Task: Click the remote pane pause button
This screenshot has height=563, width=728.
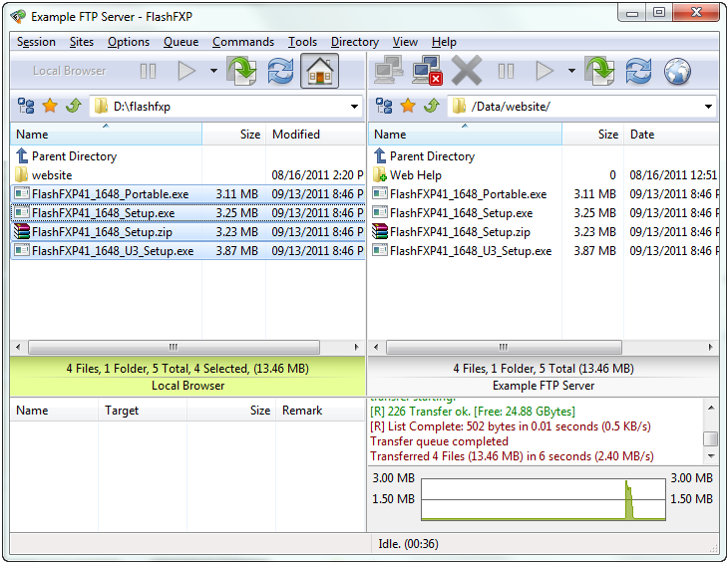Action: coord(506,72)
